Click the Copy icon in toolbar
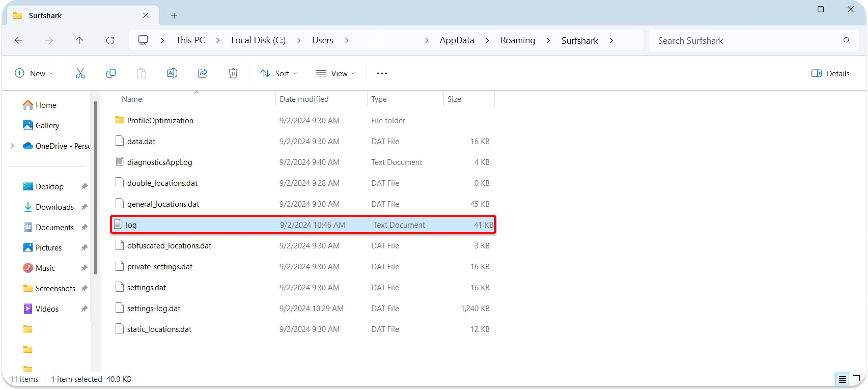The width and height of the screenshot is (868, 390). (x=111, y=74)
